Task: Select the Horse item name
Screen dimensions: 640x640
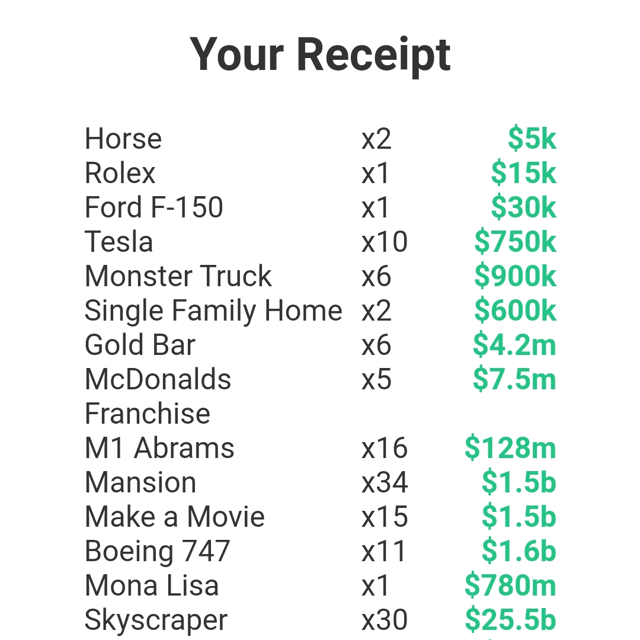Action: pyautogui.click(x=123, y=139)
